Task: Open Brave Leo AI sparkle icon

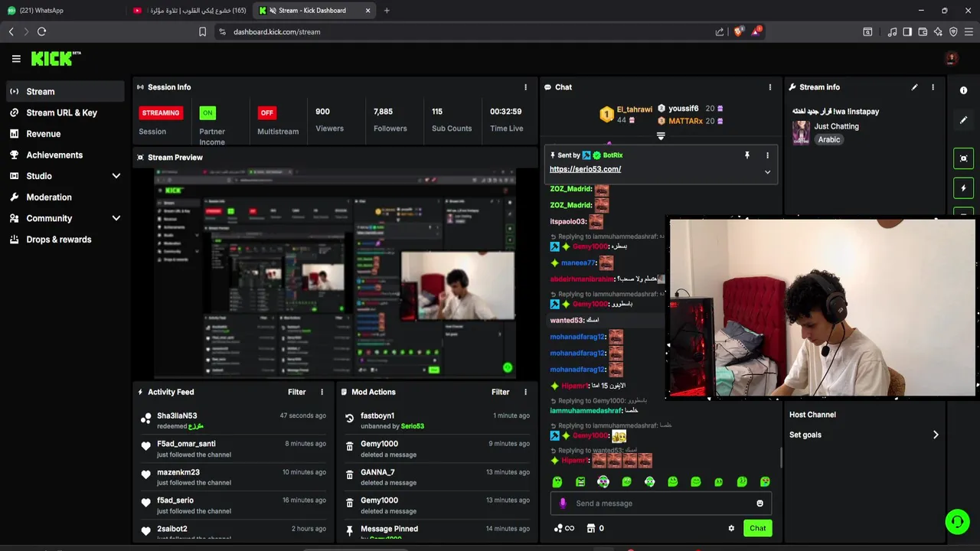Action: [938, 31]
